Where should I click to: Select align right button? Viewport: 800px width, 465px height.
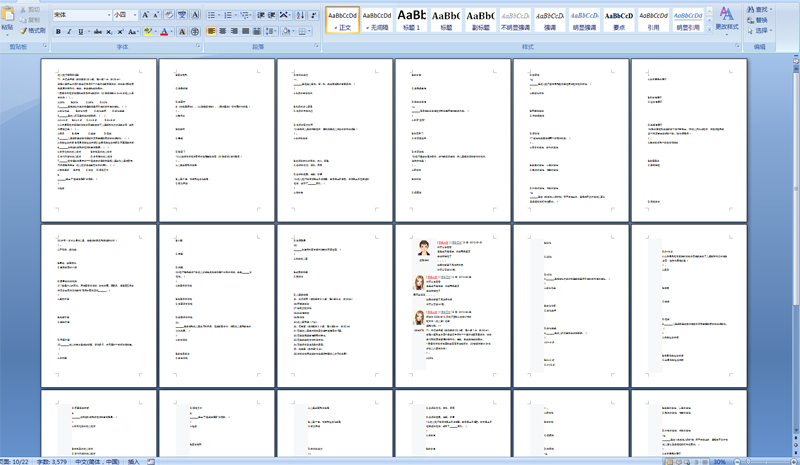tap(234, 32)
